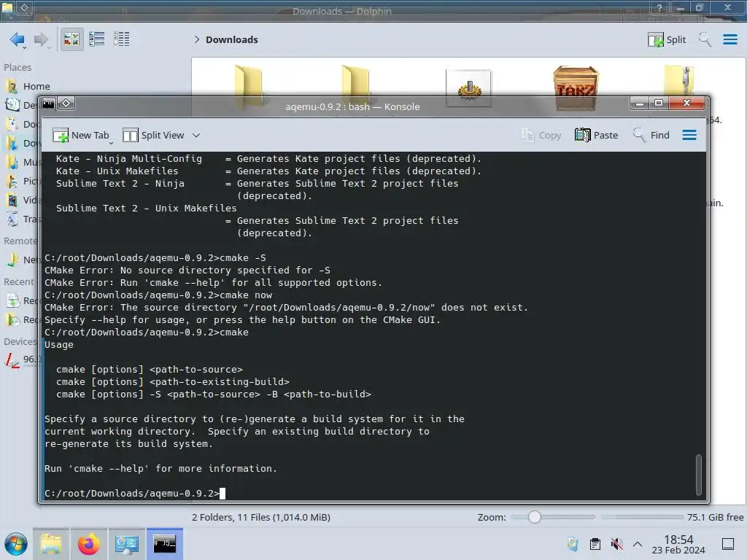Switch Dolphin to Details view mode
Image resolution: width=747 pixels, height=560 pixels.
pyautogui.click(x=122, y=39)
